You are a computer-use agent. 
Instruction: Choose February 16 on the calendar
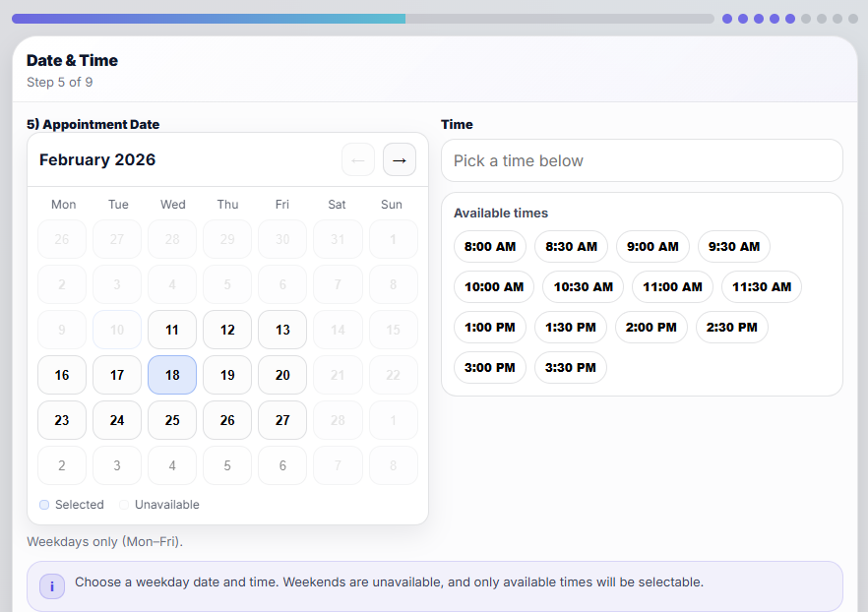point(62,375)
